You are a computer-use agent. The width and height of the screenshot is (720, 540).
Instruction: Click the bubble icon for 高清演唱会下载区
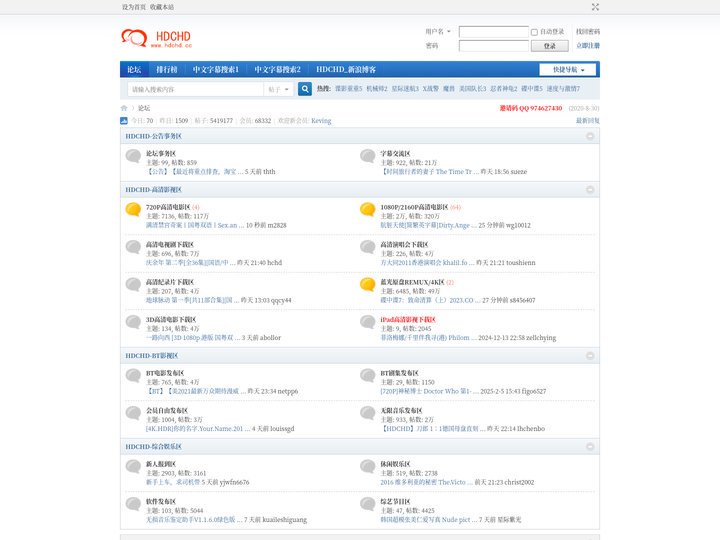click(x=367, y=247)
